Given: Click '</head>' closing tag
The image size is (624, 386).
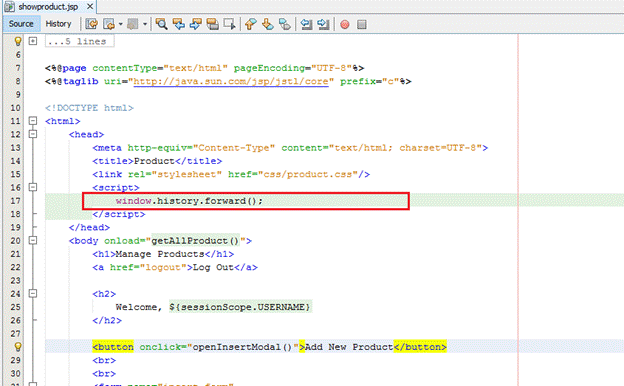Looking at the screenshot, I should click(89, 227).
